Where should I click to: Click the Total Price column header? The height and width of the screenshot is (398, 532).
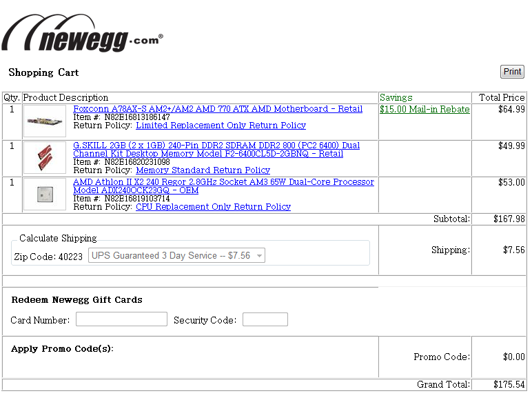[502, 98]
